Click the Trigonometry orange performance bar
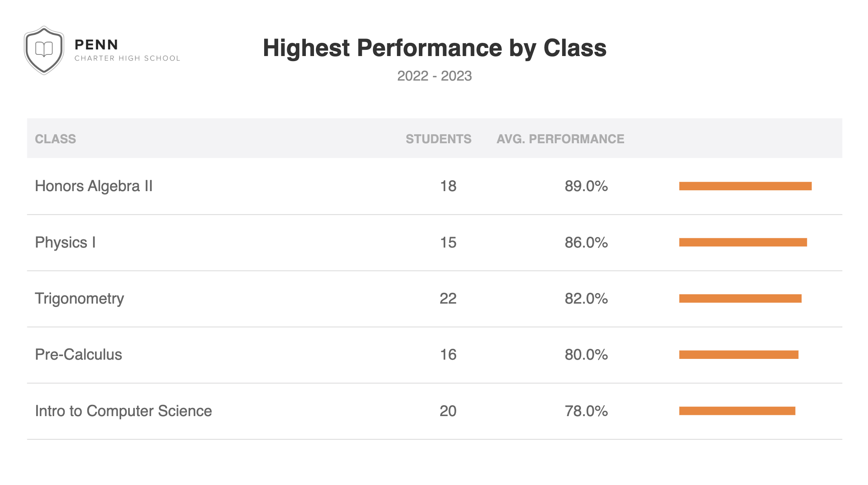The width and height of the screenshot is (868, 485). point(740,299)
